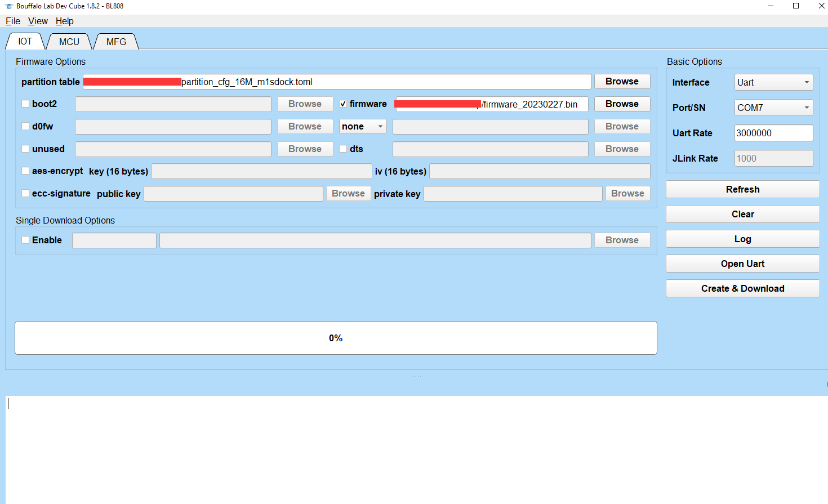Click the private key label
Screen dimensions: 828x504
(x=397, y=194)
